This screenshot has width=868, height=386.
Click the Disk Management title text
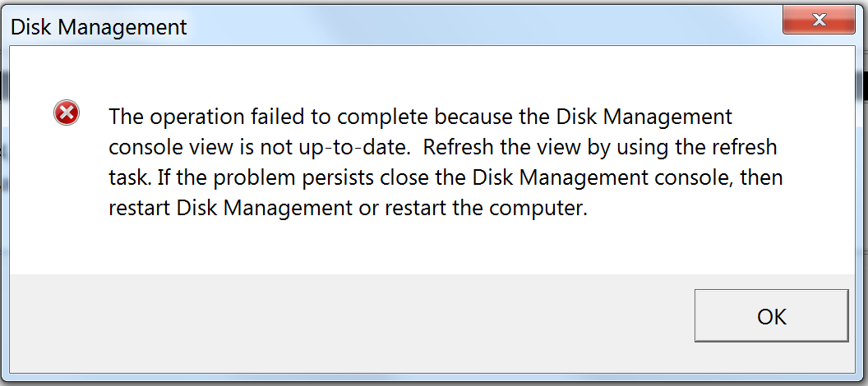coord(99,27)
